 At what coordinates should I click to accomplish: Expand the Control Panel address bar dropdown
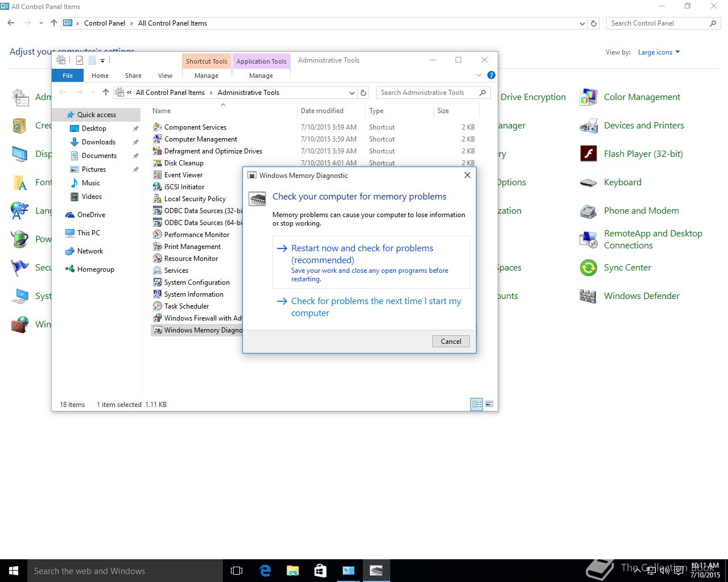[x=582, y=23]
